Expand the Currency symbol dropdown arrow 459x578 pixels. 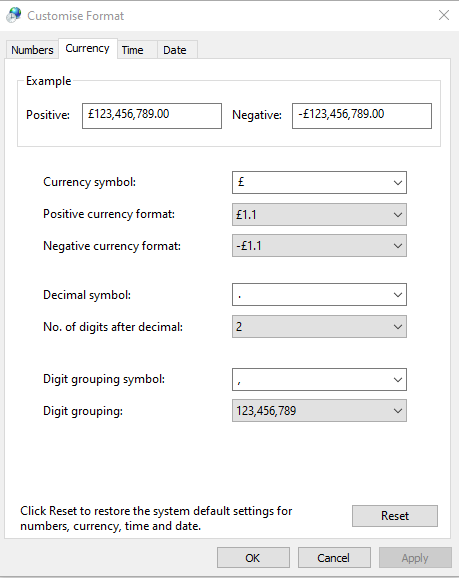(x=397, y=182)
